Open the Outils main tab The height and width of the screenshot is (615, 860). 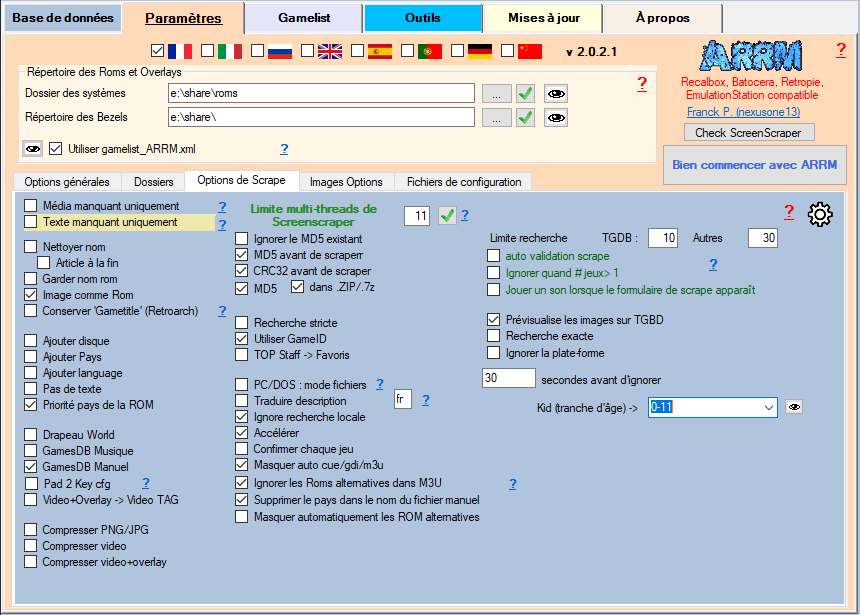(x=422, y=18)
